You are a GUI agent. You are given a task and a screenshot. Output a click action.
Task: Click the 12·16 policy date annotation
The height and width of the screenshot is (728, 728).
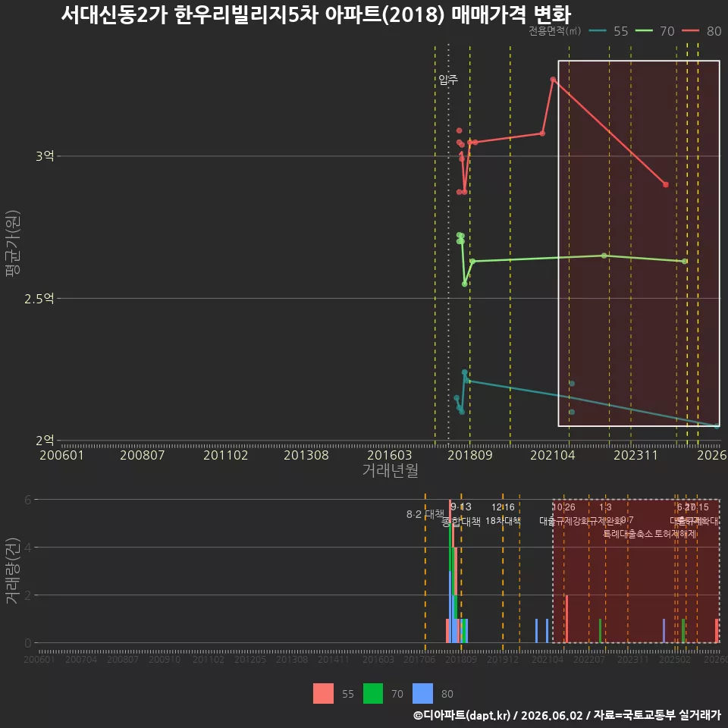pyautogui.click(x=503, y=507)
